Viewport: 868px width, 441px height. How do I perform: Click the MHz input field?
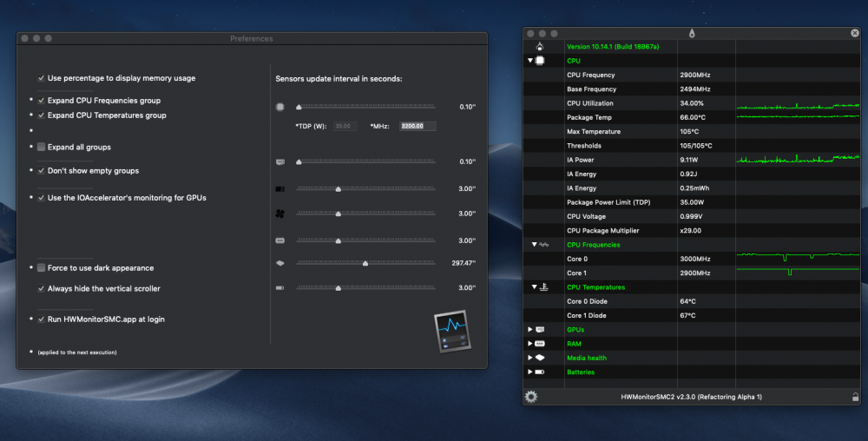(x=418, y=126)
